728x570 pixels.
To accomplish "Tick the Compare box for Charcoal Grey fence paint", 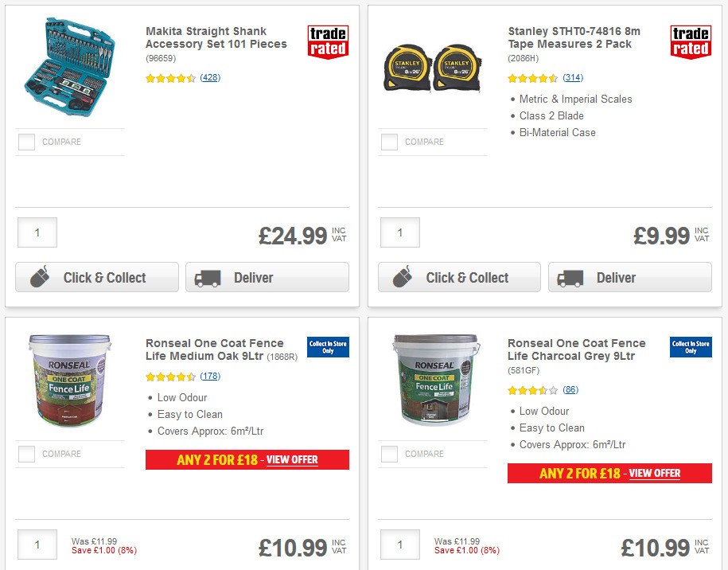I will tap(388, 454).
